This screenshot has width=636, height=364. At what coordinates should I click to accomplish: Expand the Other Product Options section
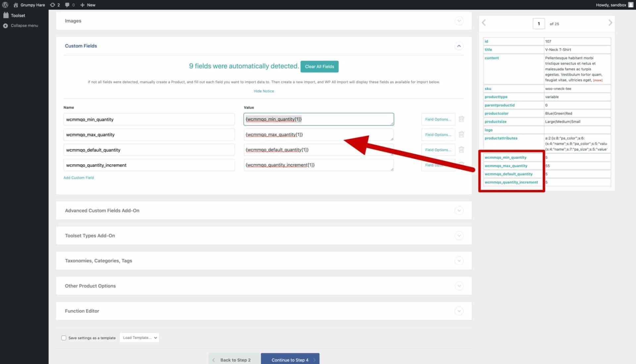point(459,286)
